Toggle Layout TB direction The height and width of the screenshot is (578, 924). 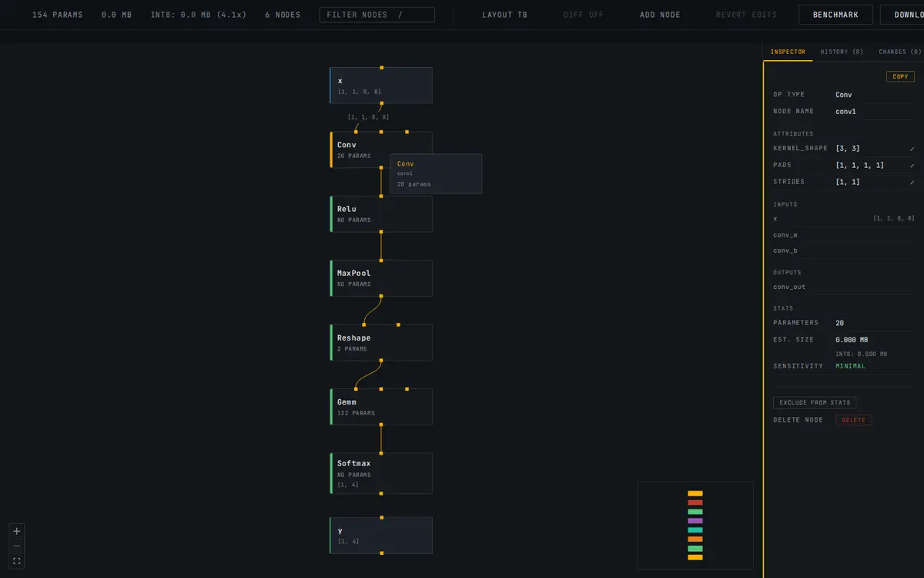pyautogui.click(x=505, y=15)
